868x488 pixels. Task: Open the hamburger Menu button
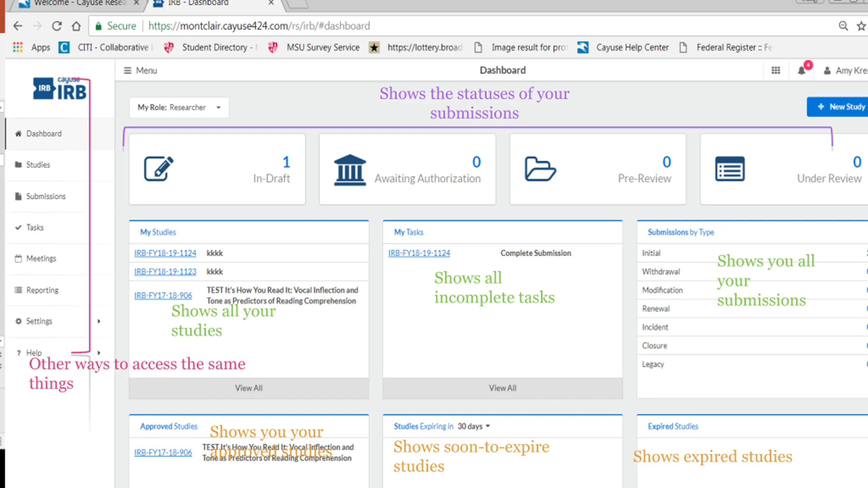[140, 70]
